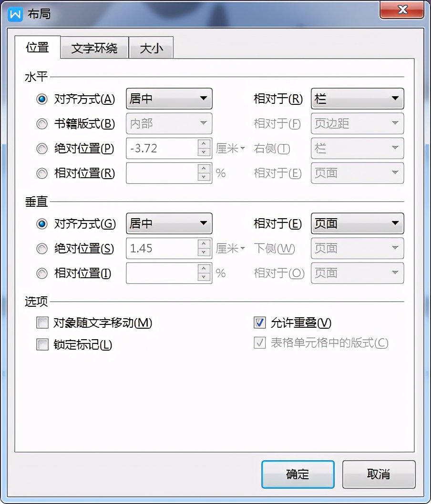Open vertical 对齐方式(G) 居中 dropdown
This screenshot has width=431, height=504.
[169, 223]
